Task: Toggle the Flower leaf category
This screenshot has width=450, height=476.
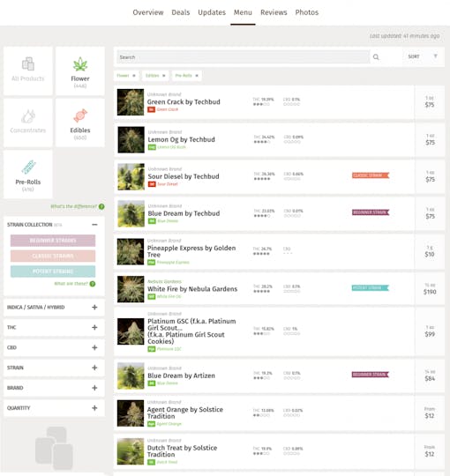Action: [x=80, y=64]
